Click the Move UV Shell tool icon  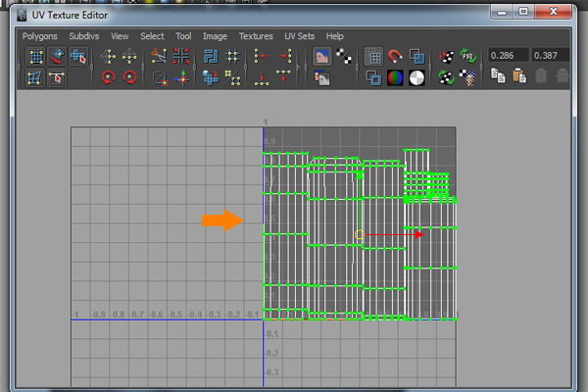tap(57, 57)
